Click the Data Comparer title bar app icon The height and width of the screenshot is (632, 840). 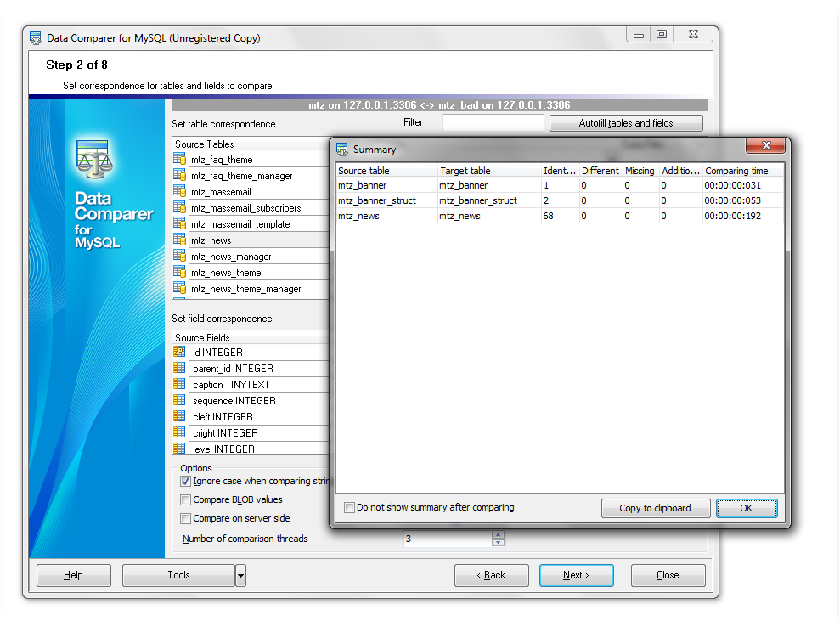point(36,38)
